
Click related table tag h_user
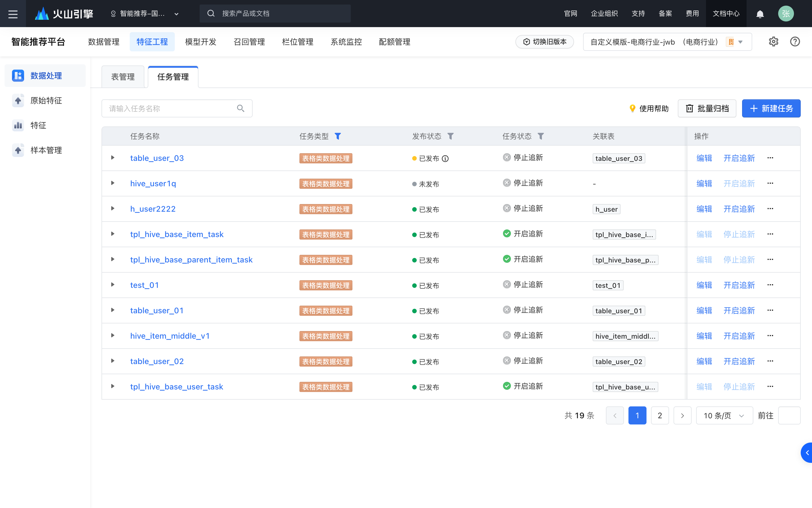point(606,209)
